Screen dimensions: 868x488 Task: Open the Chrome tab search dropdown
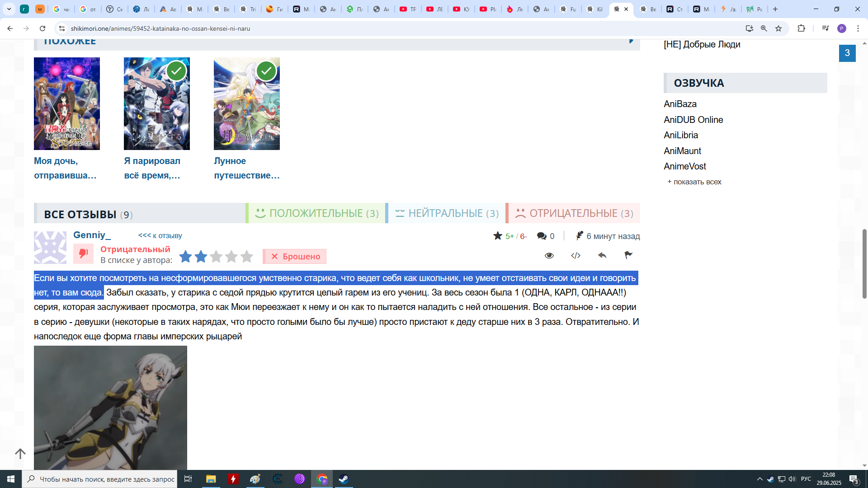pos(9,9)
